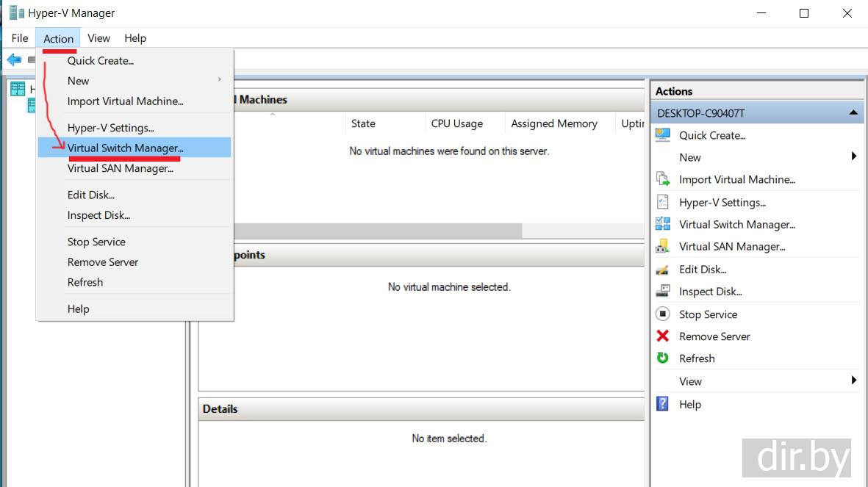The image size is (868, 487).
Task: Sort by Assigned Memory column header
Action: (559, 123)
